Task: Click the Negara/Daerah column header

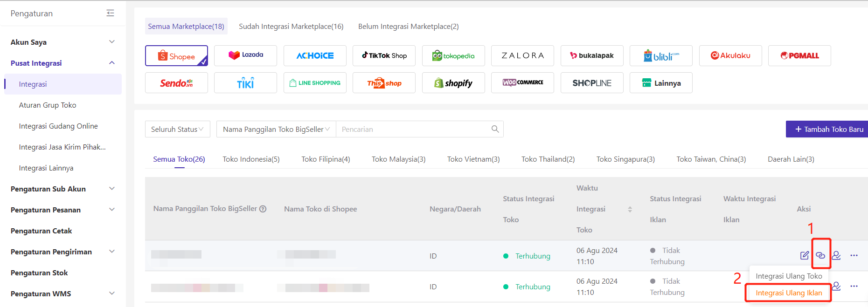Action: pos(455,209)
